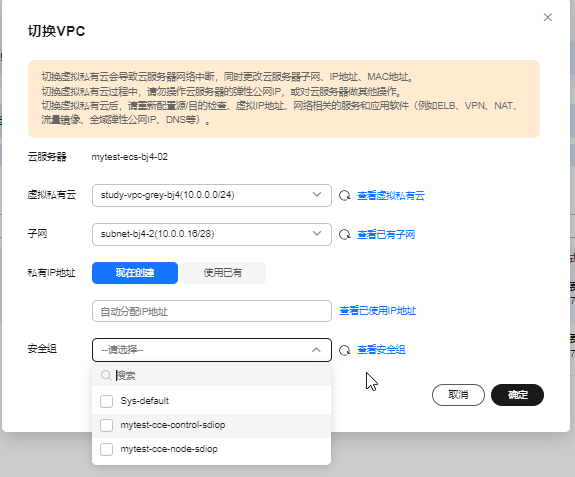Image resolution: width=575 pixels, height=477 pixels.
Task: Click the search magnifier icon in the dropdown
Action: [106, 375]
